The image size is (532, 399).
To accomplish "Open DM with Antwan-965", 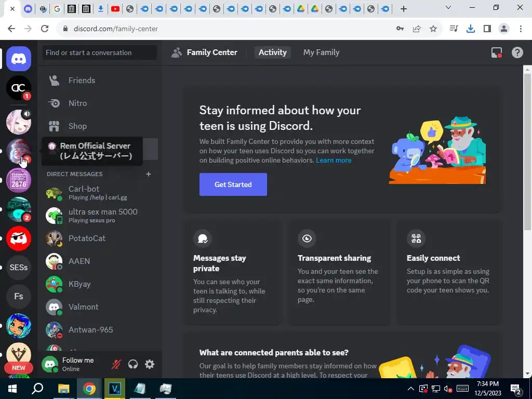I will pos(100,330).
